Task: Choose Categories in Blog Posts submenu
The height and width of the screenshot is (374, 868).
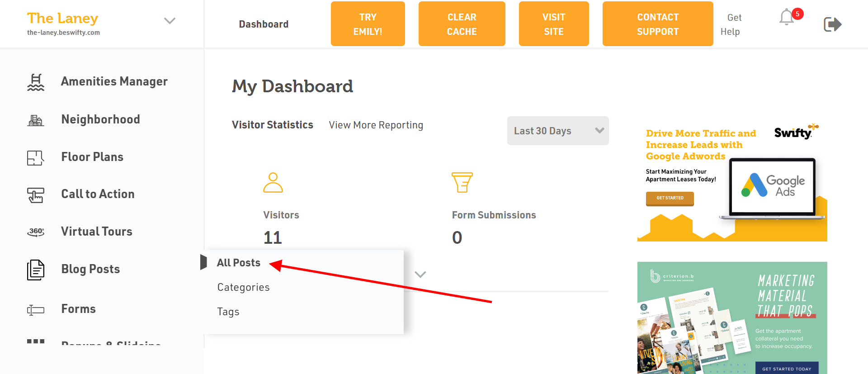Action: [243, 287]
